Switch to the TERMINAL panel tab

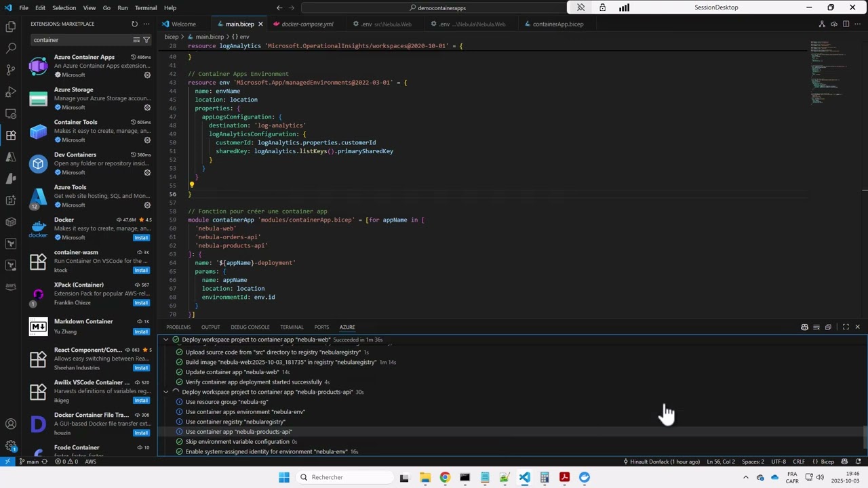coord(292,327)
